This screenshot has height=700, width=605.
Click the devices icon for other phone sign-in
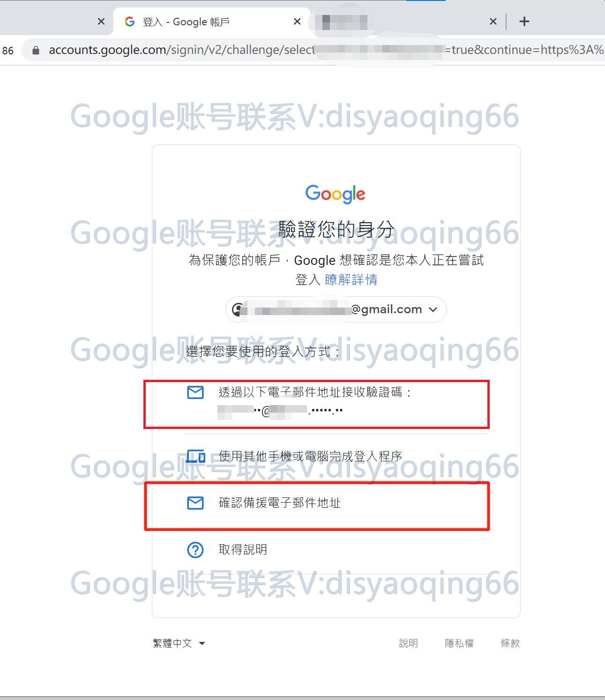(x=195, y=456)
